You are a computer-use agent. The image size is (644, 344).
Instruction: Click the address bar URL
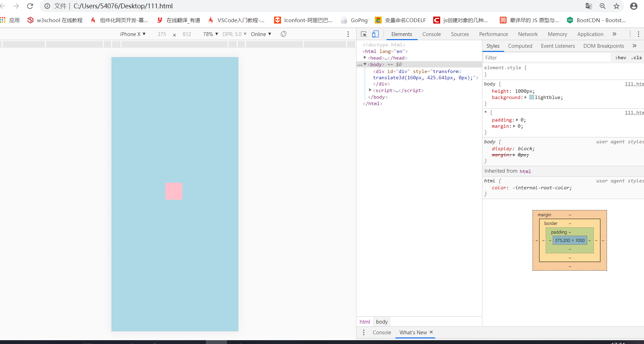pos(123,6)
